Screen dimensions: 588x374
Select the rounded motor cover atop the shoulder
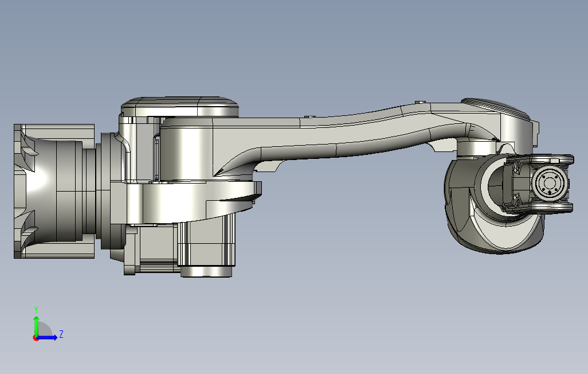(x=180, y=107)
